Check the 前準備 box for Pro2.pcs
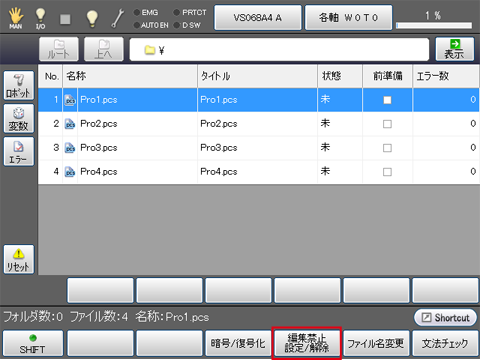 click(387, 124)
